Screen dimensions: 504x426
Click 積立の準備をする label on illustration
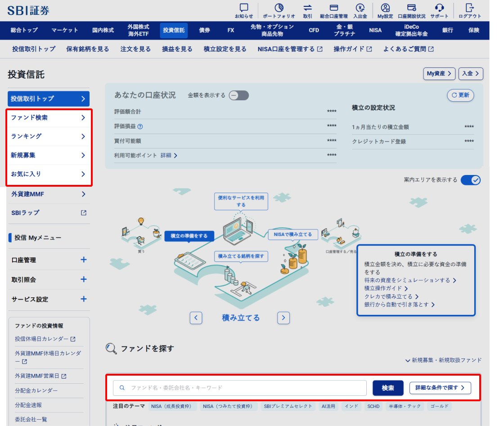(x=189, y=236)
